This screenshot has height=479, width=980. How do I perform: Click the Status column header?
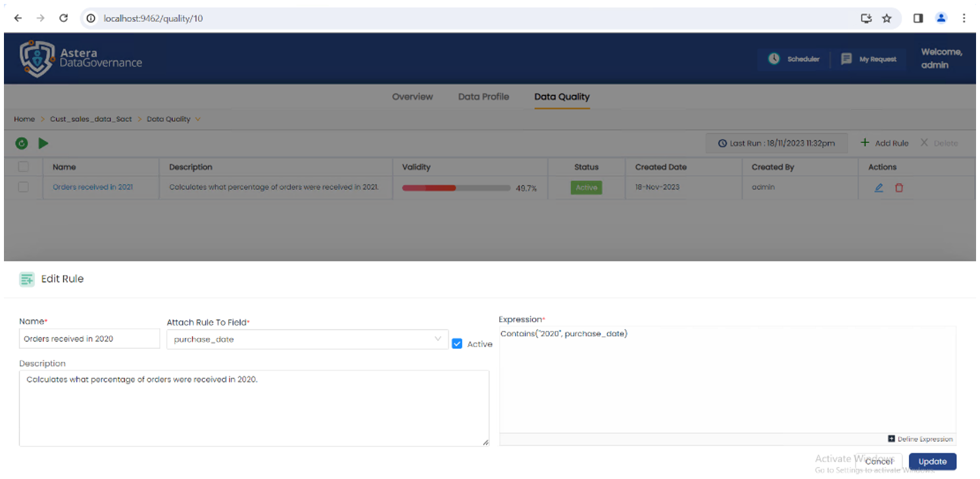click(x=586, y=167)
